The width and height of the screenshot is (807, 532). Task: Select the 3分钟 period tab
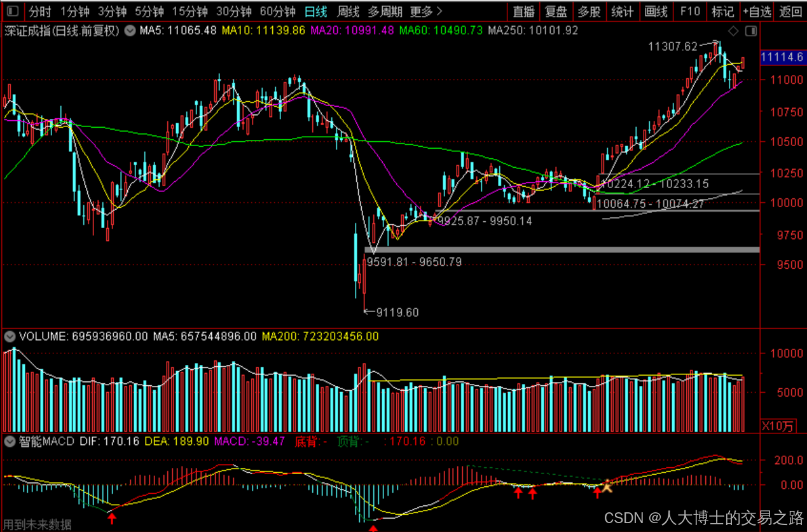[112, 11]
